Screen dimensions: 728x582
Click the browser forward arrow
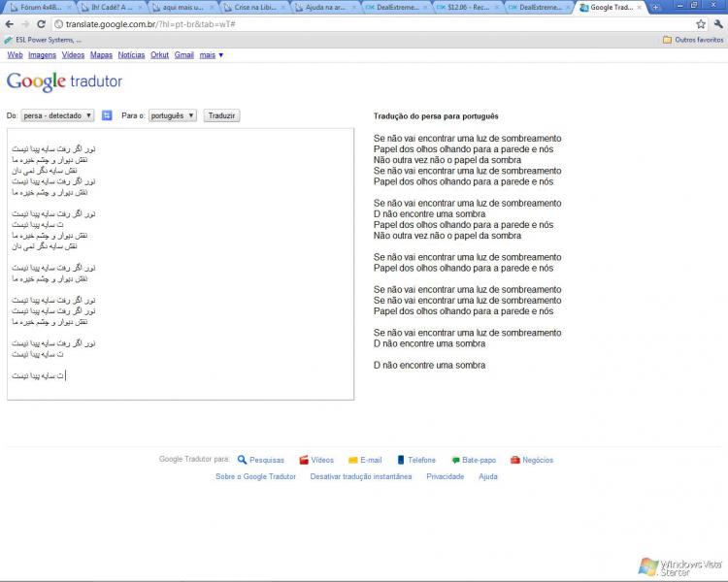(25, 24)
